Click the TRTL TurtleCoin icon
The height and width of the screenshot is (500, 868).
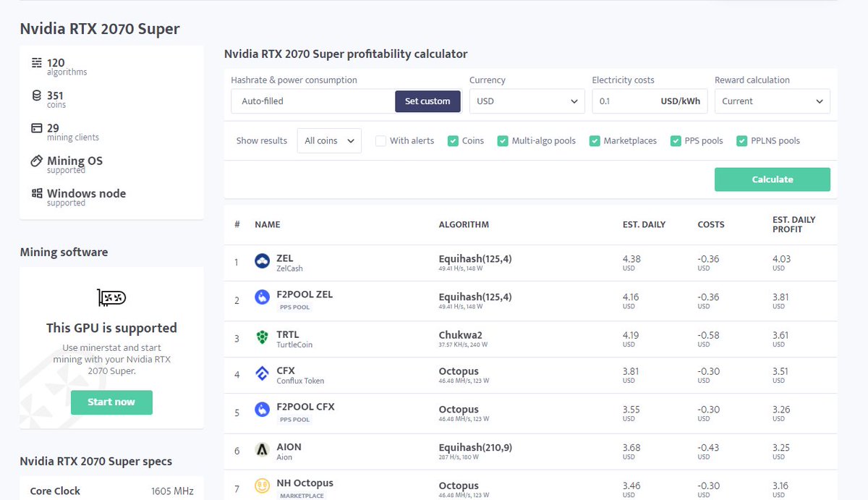263,338
